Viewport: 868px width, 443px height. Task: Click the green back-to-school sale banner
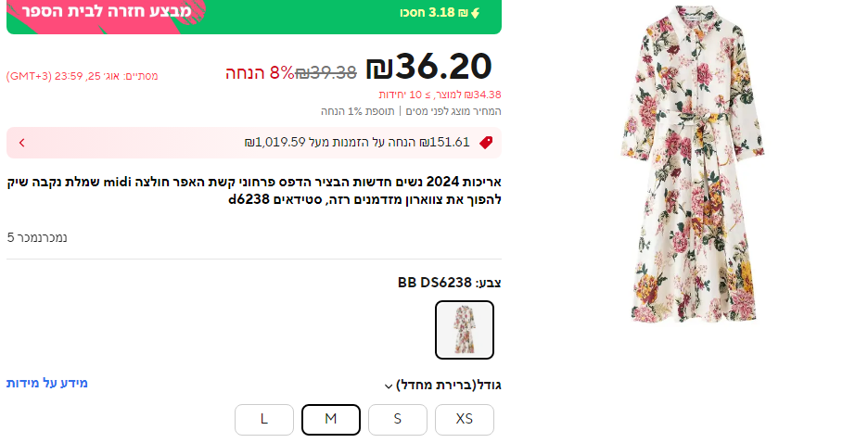pos(254,16)
